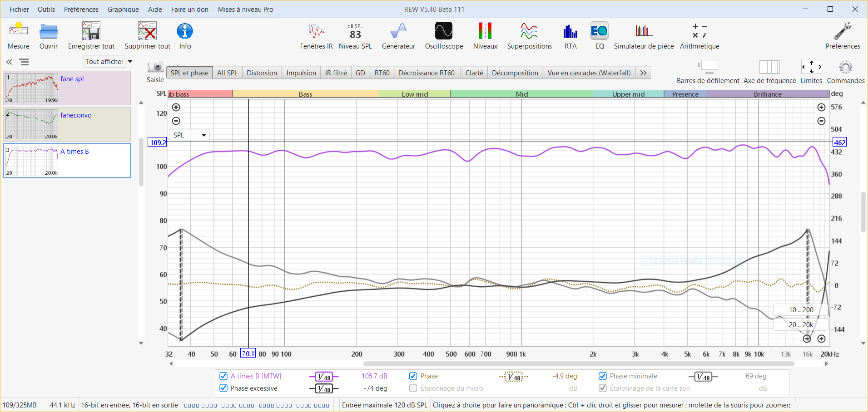The height and width of the screenshot is (412, 868).
Task: Open the Oscilloscope tool
Action: pos(444,35)
